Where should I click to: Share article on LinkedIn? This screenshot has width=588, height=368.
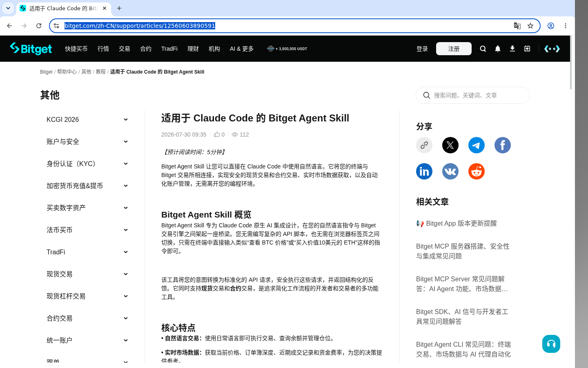point(424,171)
